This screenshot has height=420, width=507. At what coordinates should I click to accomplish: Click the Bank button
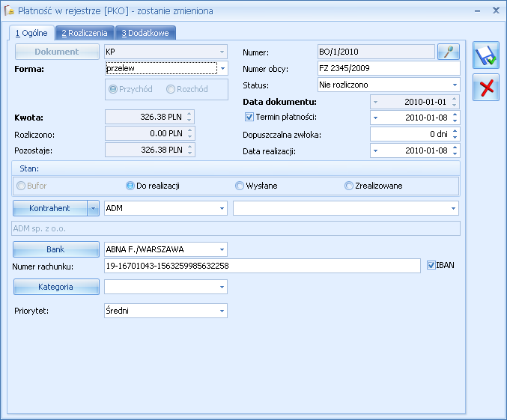tap(56, 249)
